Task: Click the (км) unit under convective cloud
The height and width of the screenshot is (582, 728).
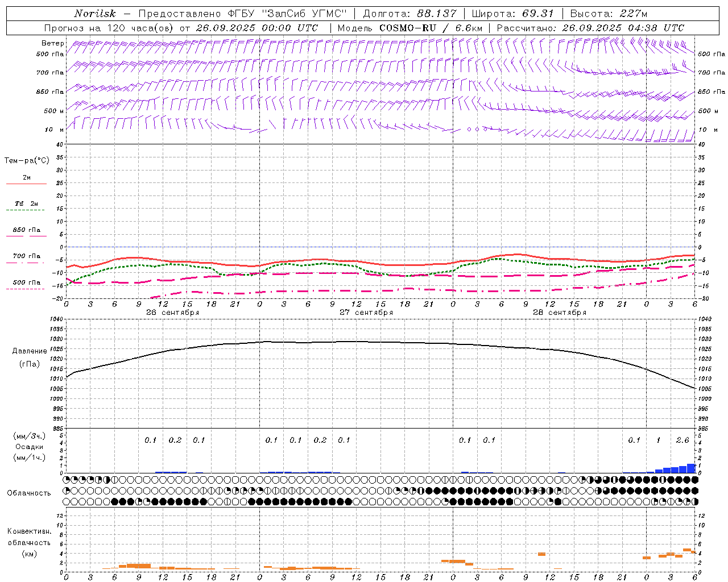Action: click(30, 554)
